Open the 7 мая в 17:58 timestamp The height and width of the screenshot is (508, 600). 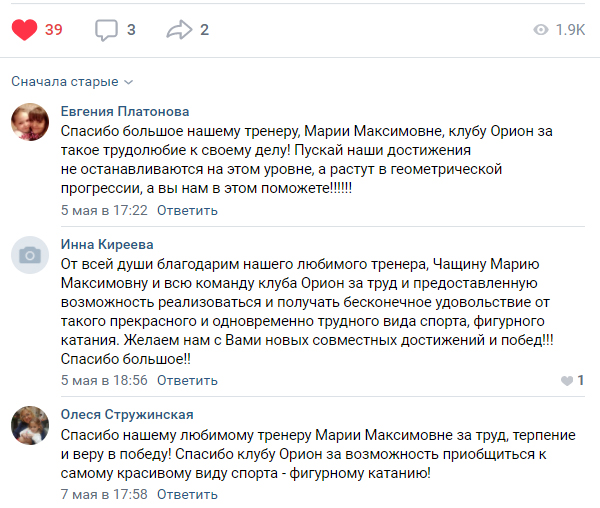pos(104,495)
